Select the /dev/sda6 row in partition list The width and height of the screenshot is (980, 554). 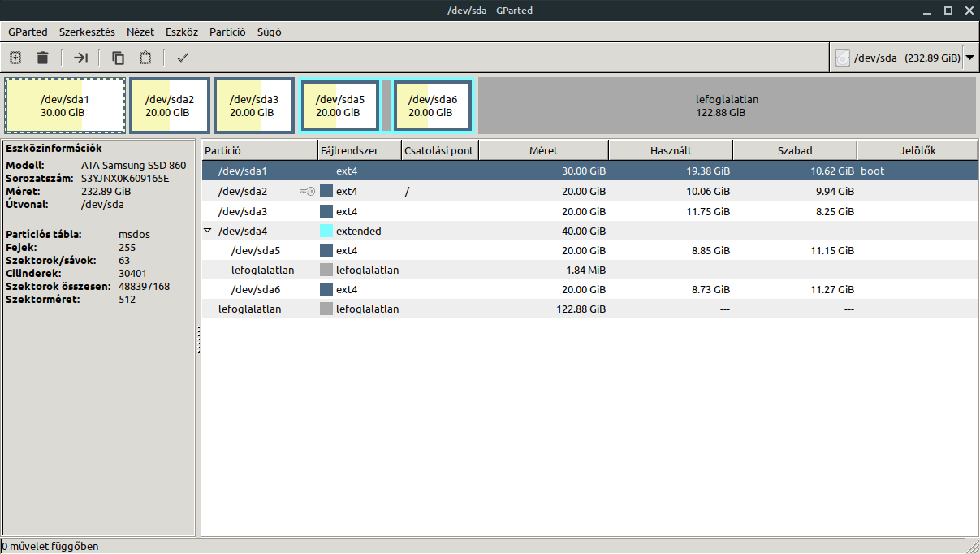coord(589,289)
